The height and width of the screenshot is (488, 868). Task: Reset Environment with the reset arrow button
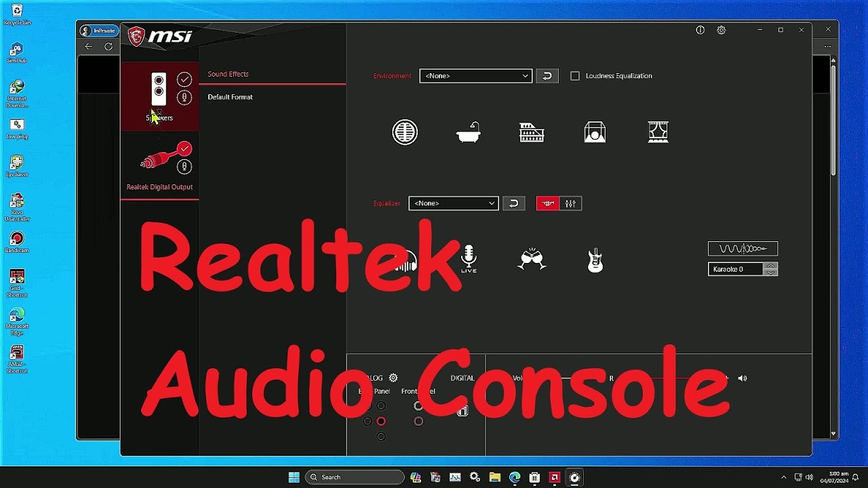tap(547, 75)
